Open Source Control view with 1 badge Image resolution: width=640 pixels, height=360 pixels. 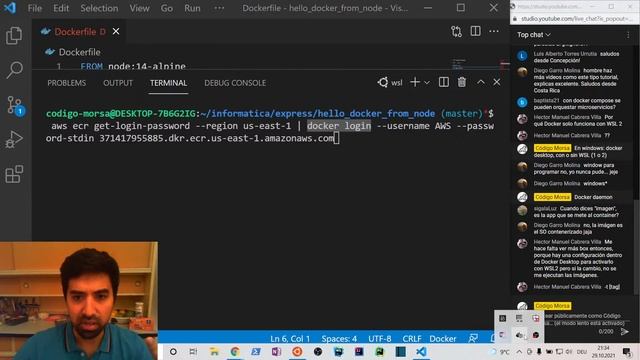[15, 105]
